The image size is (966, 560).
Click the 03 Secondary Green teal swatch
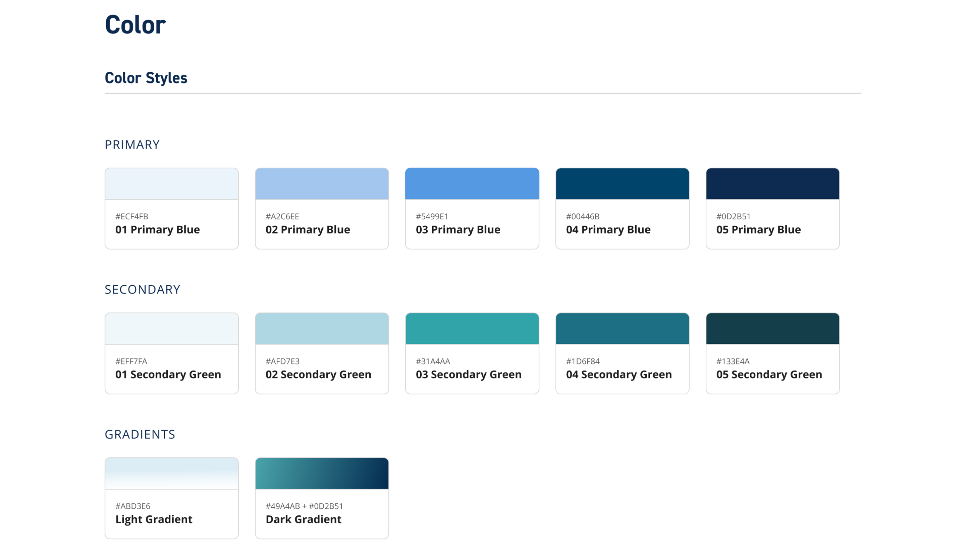[472, 329]
